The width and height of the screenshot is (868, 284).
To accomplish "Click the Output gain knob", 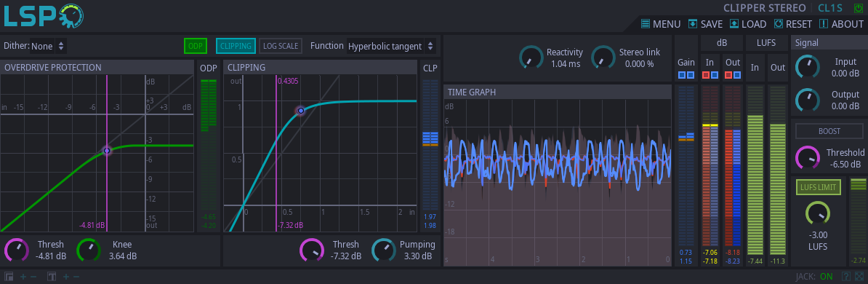I will [807, 100].
